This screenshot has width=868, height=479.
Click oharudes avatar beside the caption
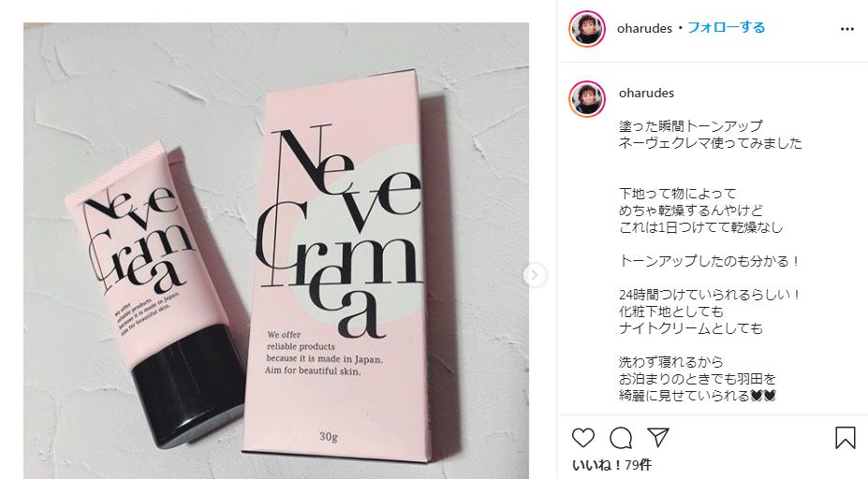pos(587,99)
